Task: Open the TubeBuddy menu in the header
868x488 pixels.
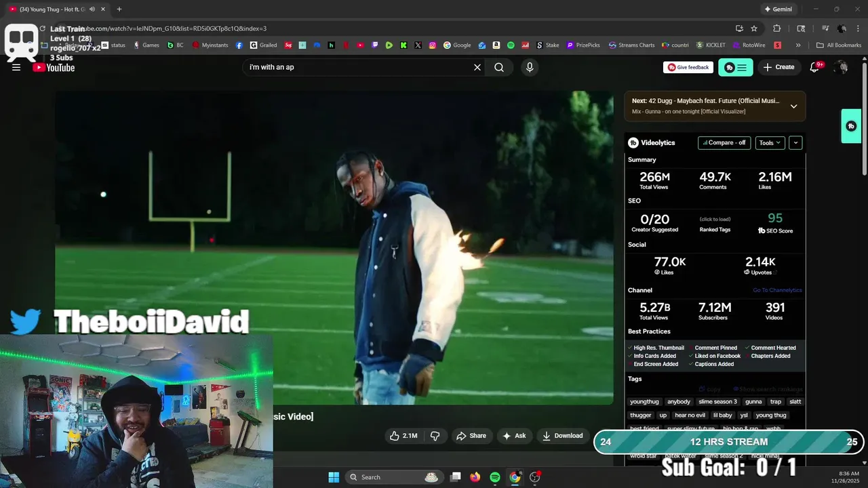Action: [735, 67]
